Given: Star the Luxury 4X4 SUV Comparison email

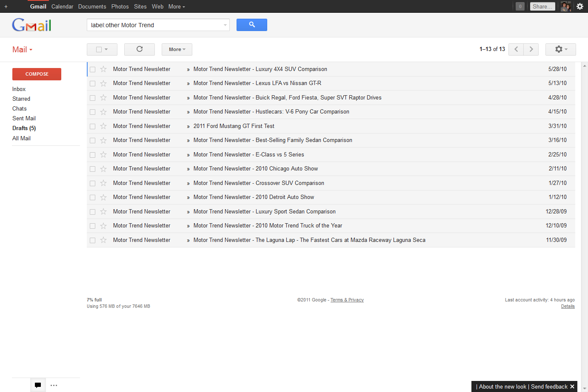Looking at the screenshot, I should [103, 69].
